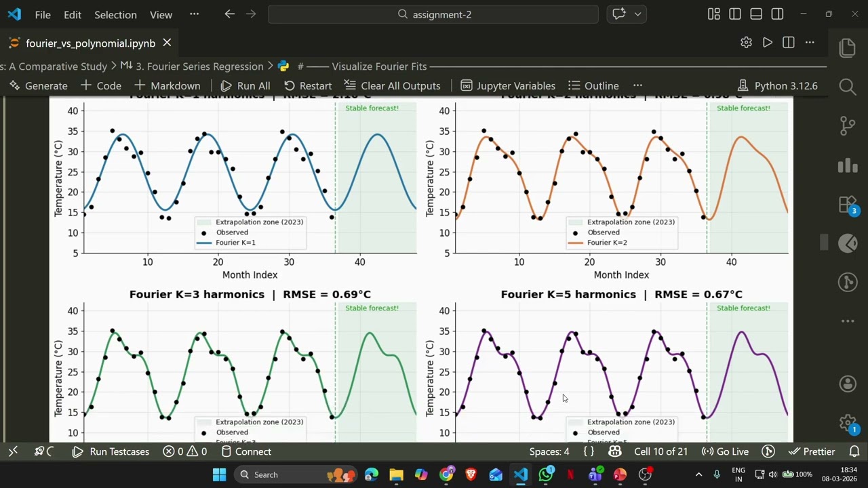Toggle secondary side bar visibility
Screen dimensions: 868x488
(x=778, y=14)
